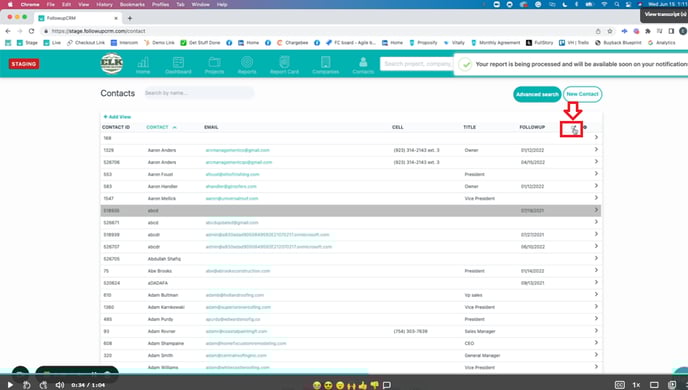This screenshot has width=688, height=390.
Task: Open the Companies nav icon
Action: (x=326, y=65)
